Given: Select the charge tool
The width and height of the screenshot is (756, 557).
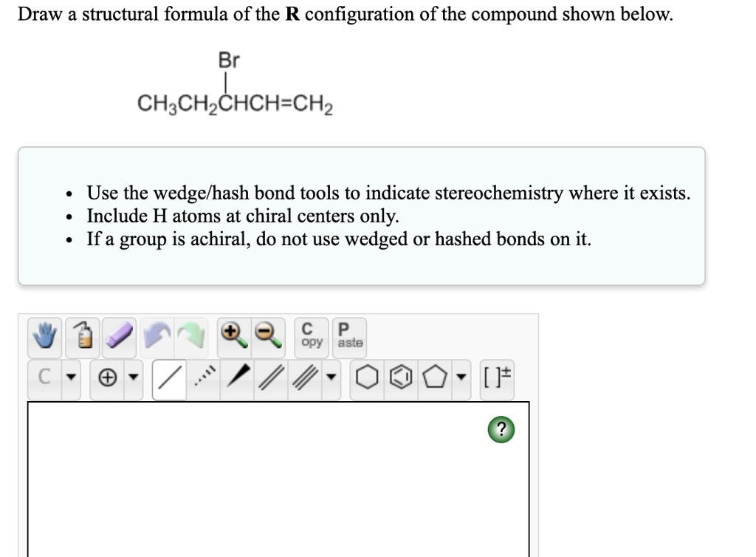Looking at the screenshot, I should point(108,377).
